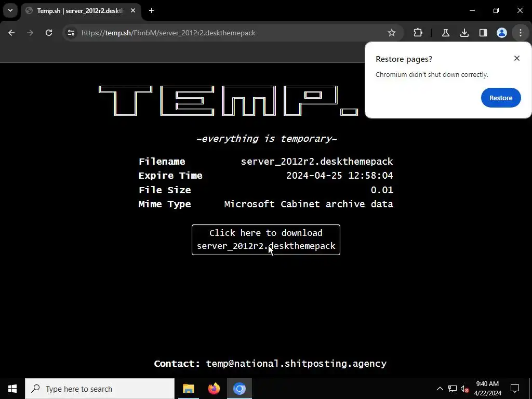Toggle the side panel icon
Viewport: 532px width, 399px height.
tap(483, 33)
